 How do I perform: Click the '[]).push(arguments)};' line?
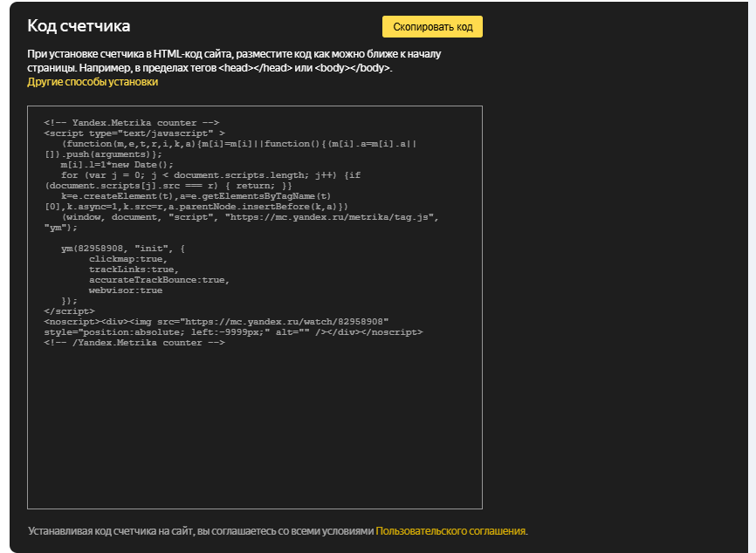click(x=103, y=154)
